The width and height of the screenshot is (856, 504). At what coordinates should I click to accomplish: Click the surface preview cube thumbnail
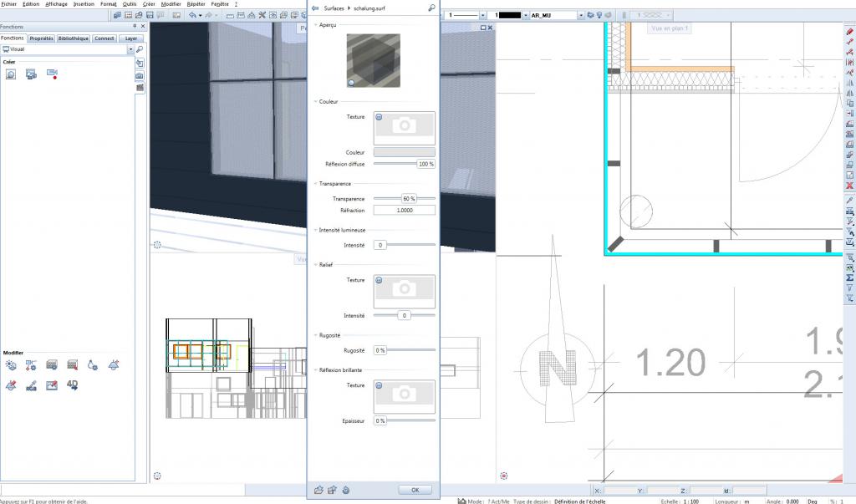(x=374, y=61)
